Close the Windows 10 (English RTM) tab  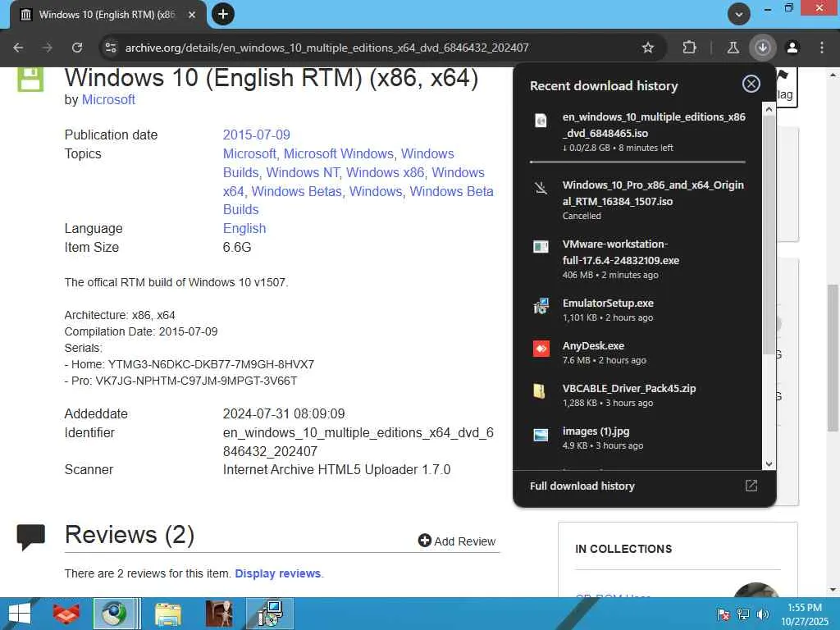192,15
